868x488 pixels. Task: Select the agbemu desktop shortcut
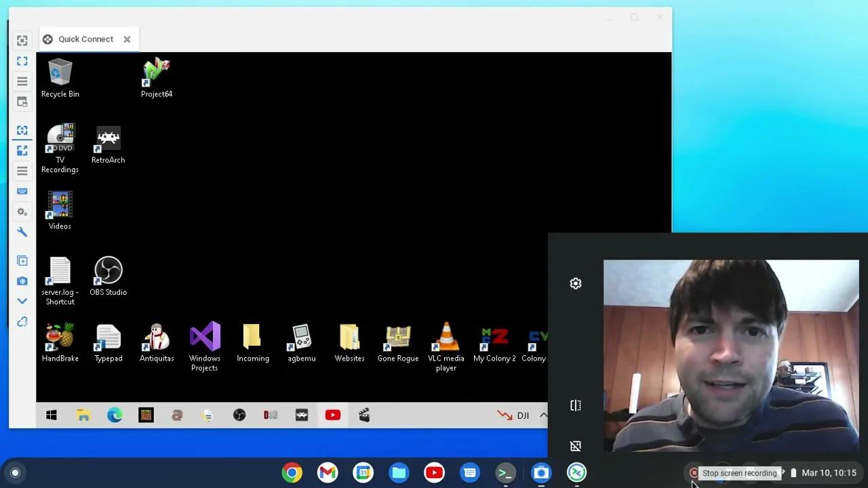coord(302,343)
